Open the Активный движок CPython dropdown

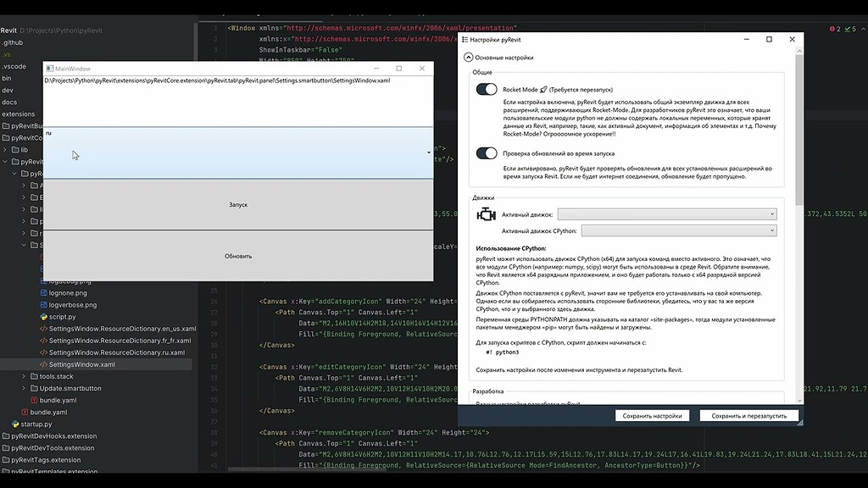coord(771,230)
